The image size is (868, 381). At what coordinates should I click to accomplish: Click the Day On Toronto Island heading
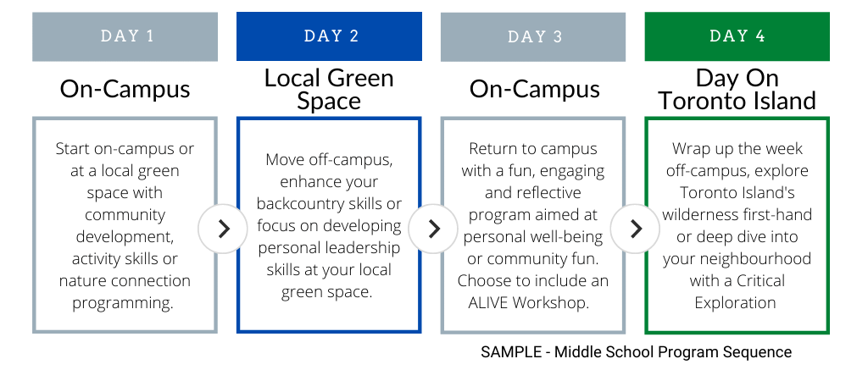737,89
